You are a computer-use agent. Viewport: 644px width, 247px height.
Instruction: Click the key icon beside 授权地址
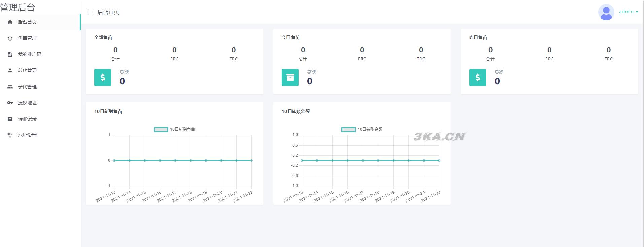[x=10, y=103]
